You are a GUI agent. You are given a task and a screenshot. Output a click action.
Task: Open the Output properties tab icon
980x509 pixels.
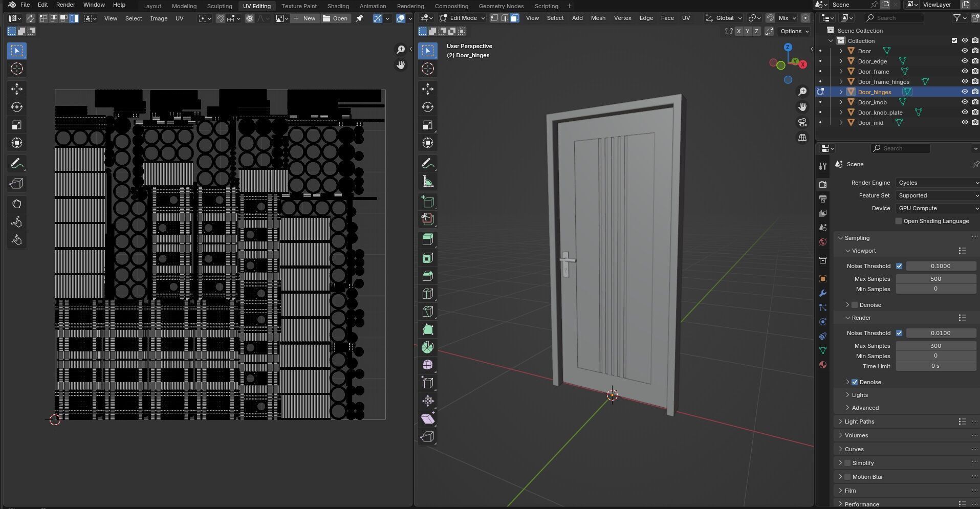point(823,198)
